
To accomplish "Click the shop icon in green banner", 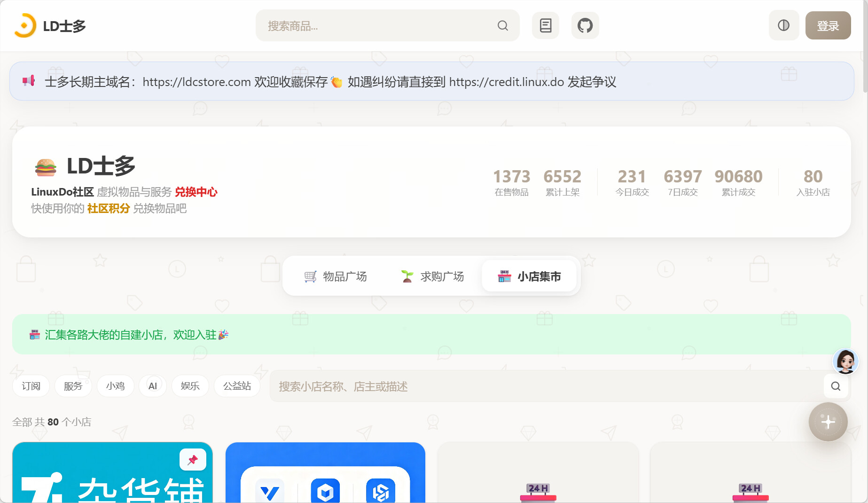I will 35,335.
